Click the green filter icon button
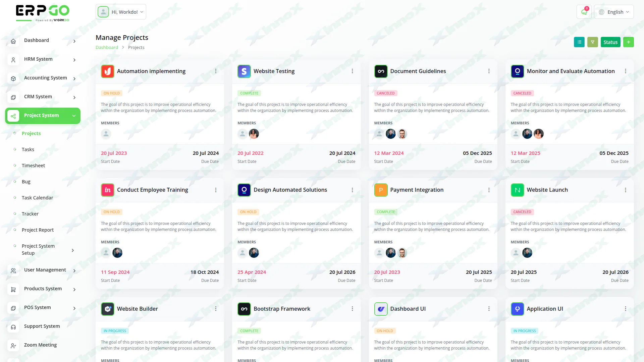The width and height of the screenshot is (644, 362). [592, 42]
